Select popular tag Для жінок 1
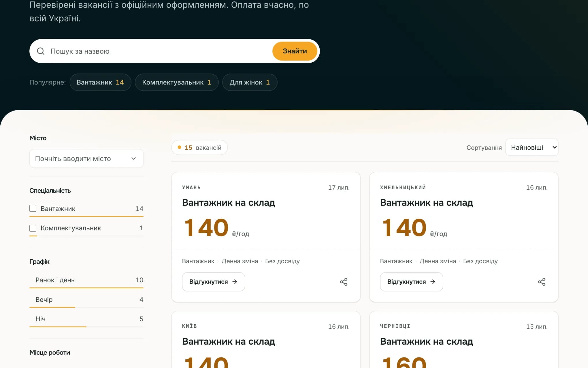 pos(250,82)
